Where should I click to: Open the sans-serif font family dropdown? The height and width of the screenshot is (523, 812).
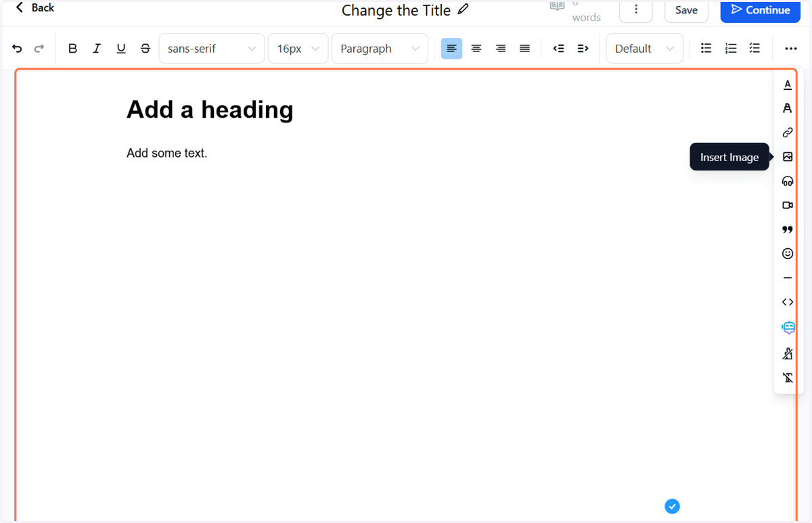click(x=212, y=49)
